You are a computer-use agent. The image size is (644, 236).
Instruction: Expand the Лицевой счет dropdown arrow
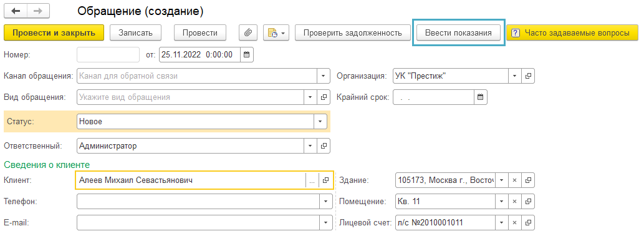pos(501,223)
